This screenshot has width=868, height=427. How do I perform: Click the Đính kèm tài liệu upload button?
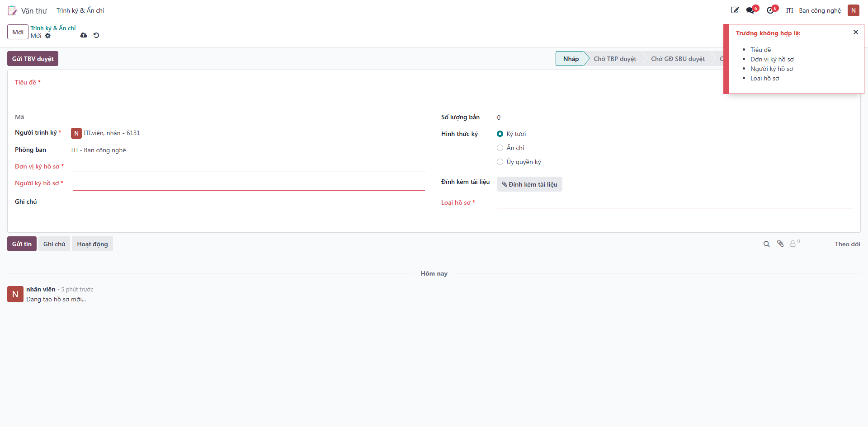pos(529,184)
